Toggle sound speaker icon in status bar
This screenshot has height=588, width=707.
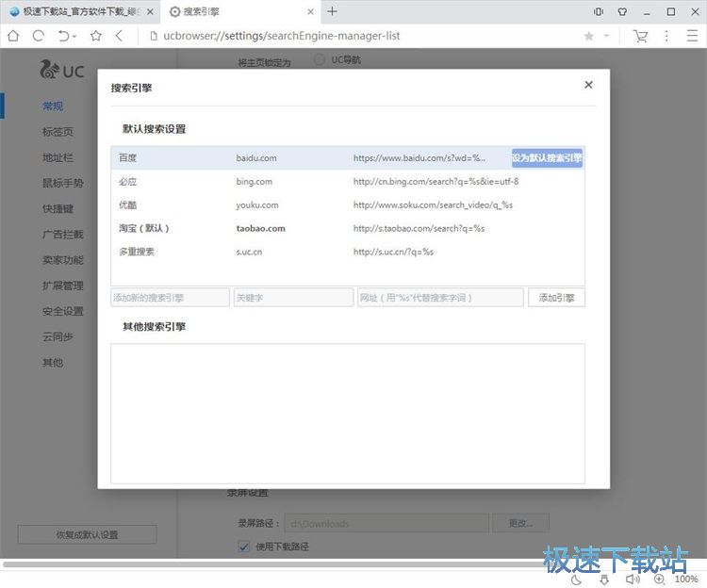click(x=633, y=580)
